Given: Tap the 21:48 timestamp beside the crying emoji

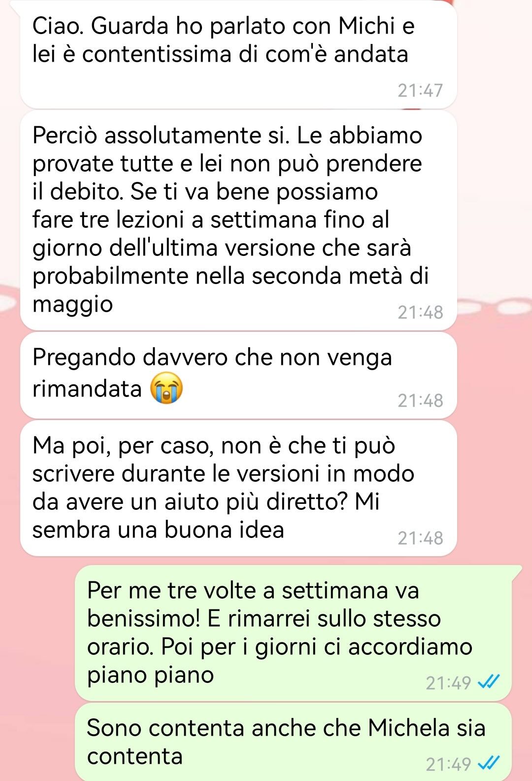Looking at the screenshot, I should click(x=421, y=400).
